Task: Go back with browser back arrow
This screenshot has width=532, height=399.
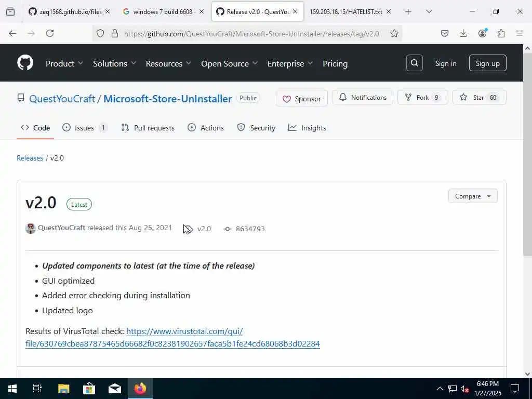Action: pyautogui.click(x=12, y=33)
